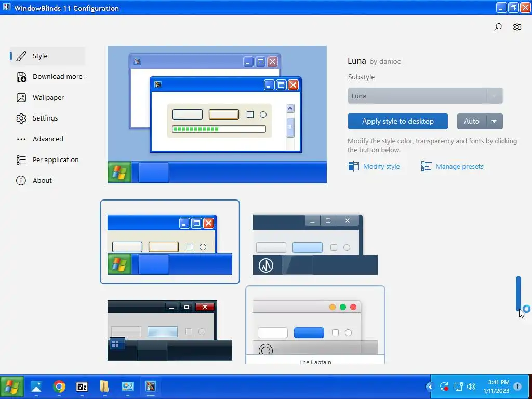Open the Wallpaper section

click(x=47, y=98)
